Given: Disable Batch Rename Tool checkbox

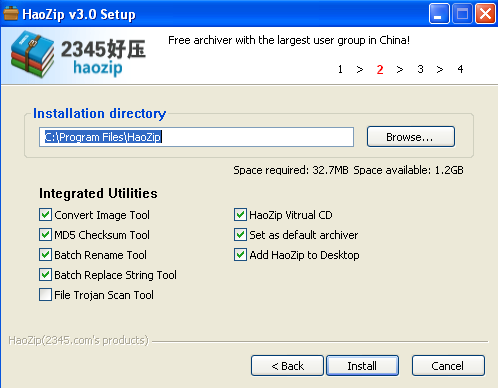Looking at the screenshot, I should 45,255.
